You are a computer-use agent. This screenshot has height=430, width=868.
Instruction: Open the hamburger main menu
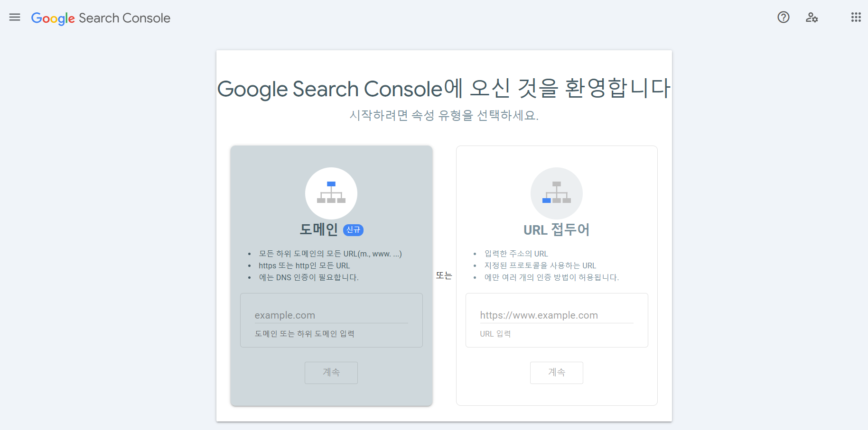(x=15, y=18)
